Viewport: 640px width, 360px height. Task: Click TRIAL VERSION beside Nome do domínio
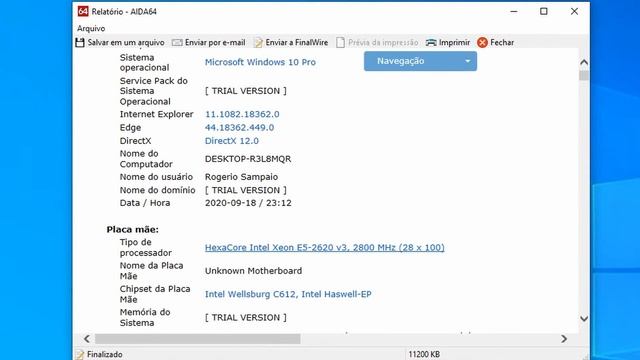point(246,190)
